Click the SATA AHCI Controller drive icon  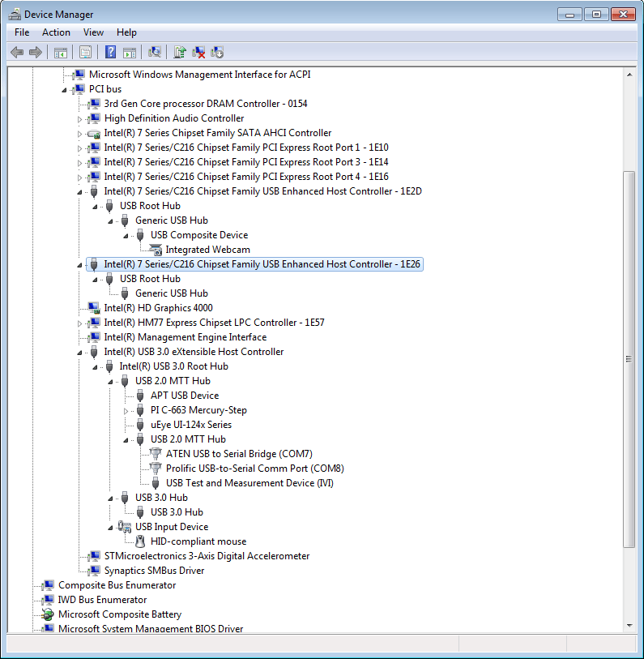94,134
